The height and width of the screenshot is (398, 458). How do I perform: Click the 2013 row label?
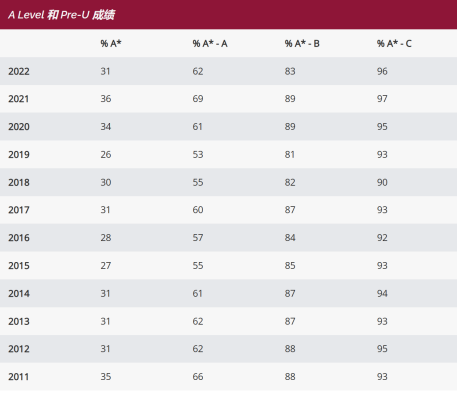(19, 321)
